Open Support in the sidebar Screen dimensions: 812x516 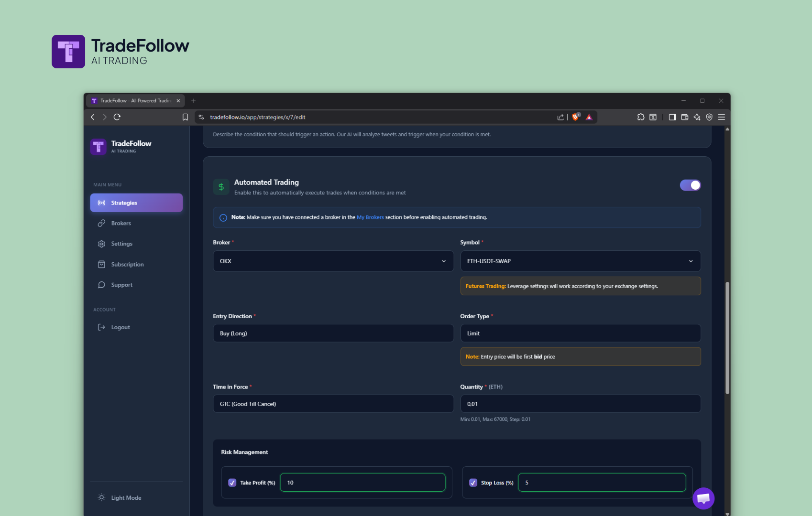(x=136, y=285)
